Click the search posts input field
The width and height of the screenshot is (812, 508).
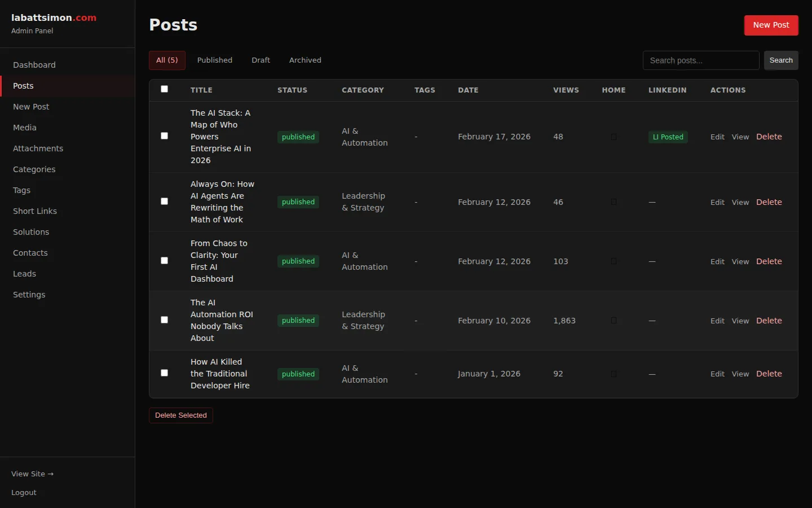click(x=700, y=60)
